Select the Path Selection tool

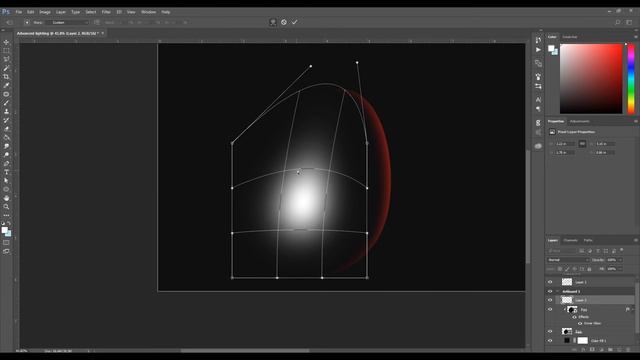(x=6, y=180)
